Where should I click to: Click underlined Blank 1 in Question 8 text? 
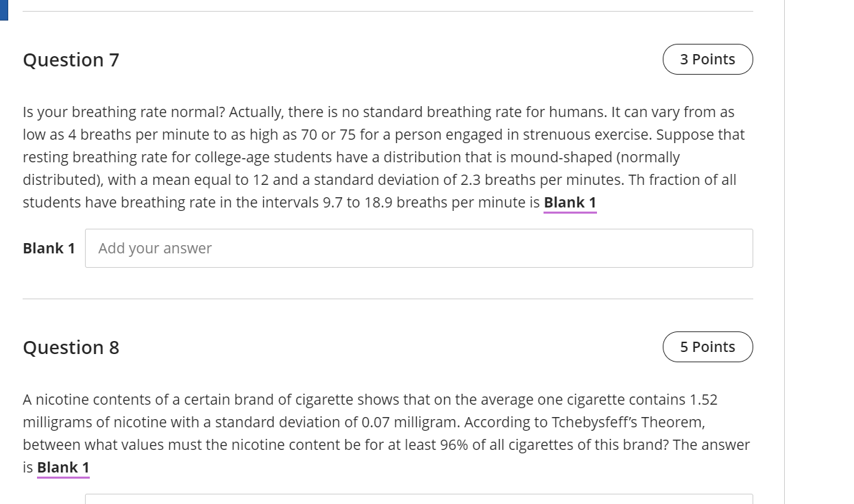point(63,468)
